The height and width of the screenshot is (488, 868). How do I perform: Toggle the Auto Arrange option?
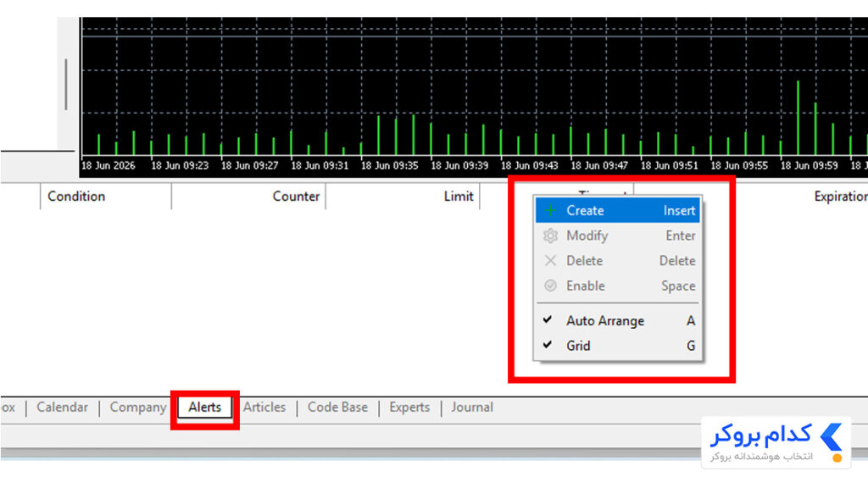pos(617,321)
